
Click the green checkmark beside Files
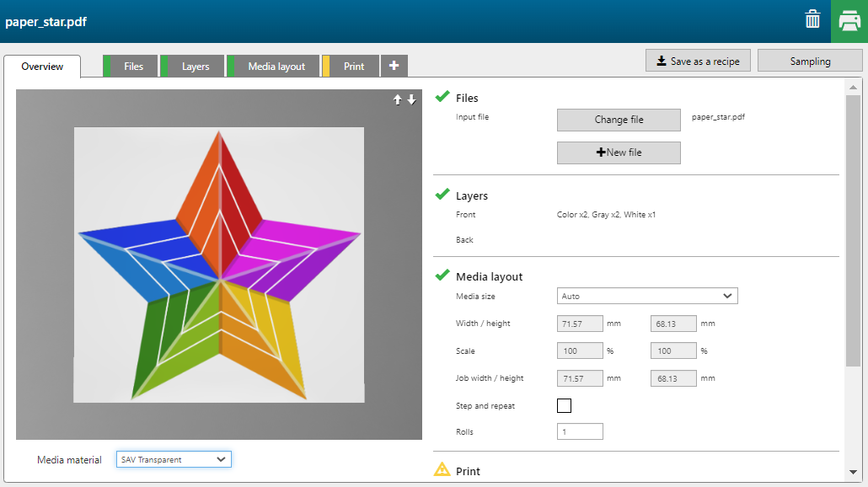442,97
